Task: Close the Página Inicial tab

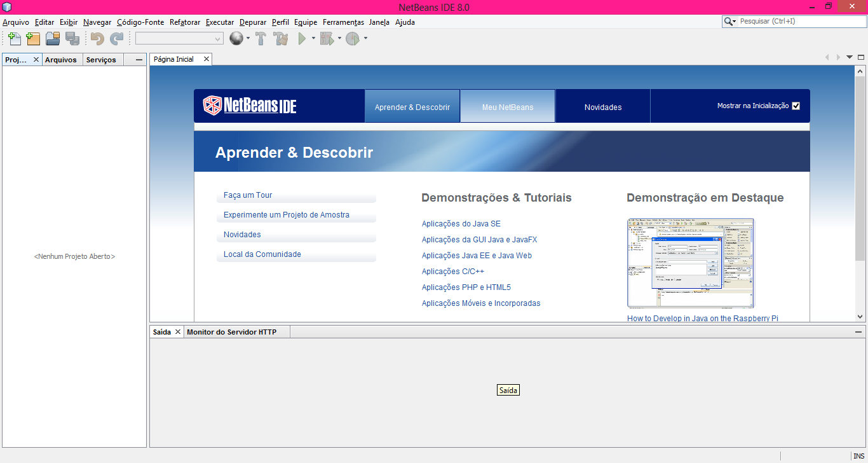Action: pos(206,59)
